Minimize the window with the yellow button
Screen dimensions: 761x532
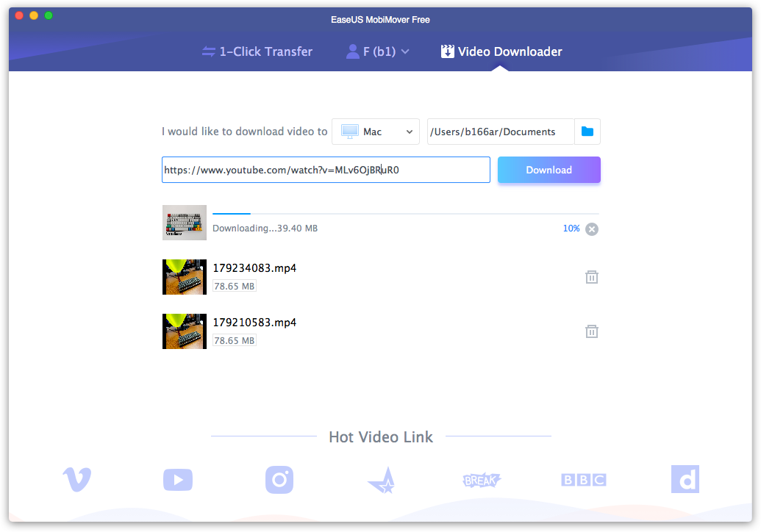(x=34, y=15)
